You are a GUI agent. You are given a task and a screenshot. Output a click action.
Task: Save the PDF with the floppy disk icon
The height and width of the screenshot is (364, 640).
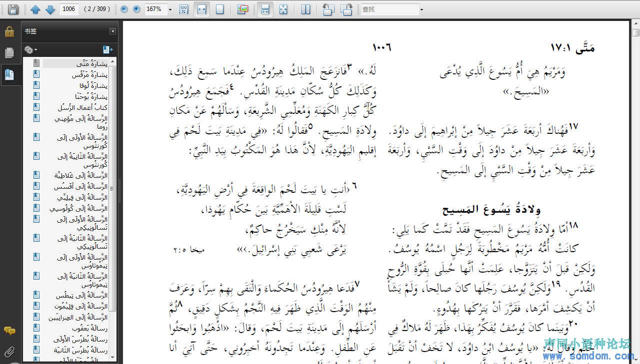(x=13, y=9)
